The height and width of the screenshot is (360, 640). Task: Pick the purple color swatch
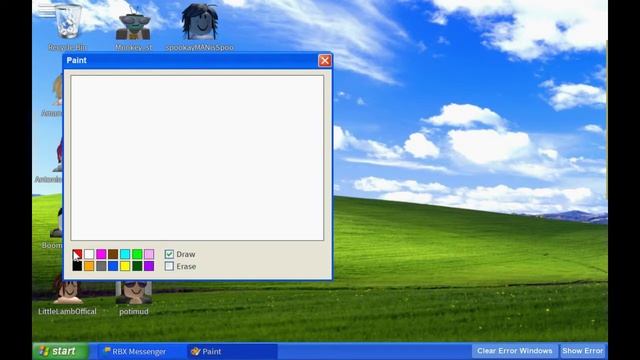click(149, 266)
